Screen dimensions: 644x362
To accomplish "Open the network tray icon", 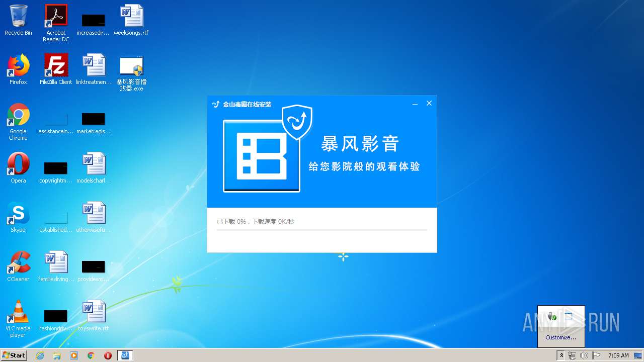I will click(572, 355).
